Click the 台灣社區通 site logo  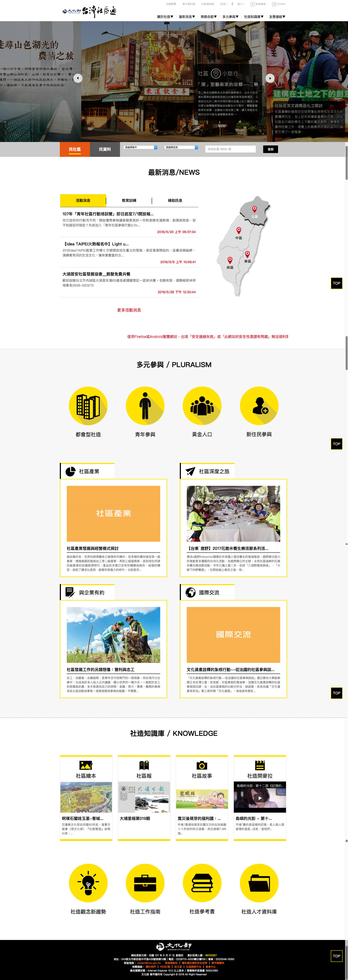[x=90, y=11]
